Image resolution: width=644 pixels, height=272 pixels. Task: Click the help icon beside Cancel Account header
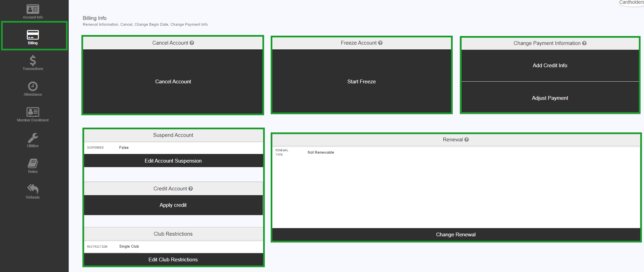(192, 43)
